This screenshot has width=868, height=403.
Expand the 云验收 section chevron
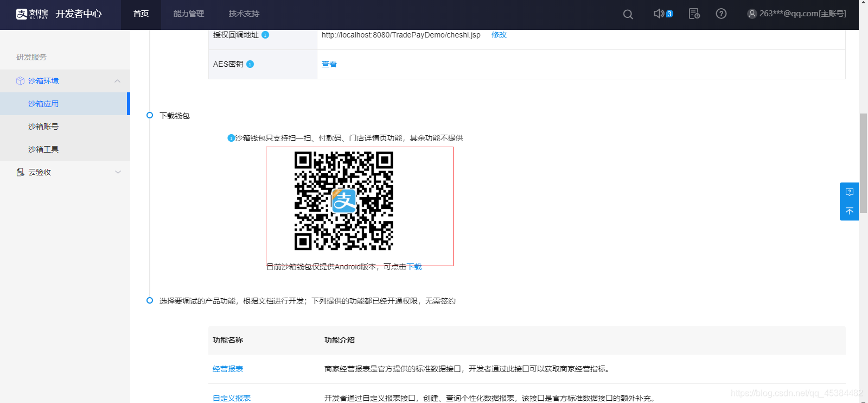click(118, 172)
